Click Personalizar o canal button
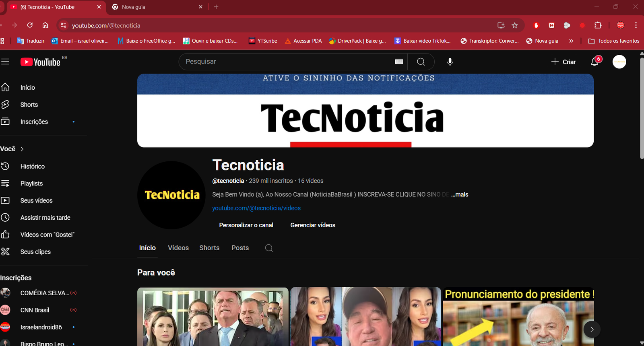 point(246,225)
